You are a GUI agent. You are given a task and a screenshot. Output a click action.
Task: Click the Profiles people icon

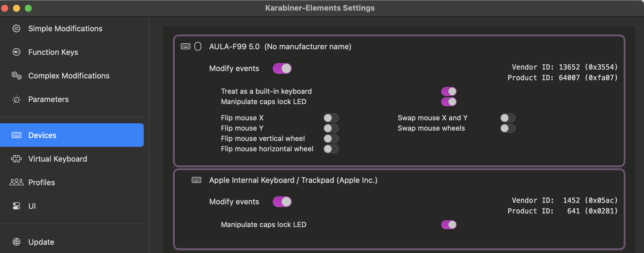point(16,182)
